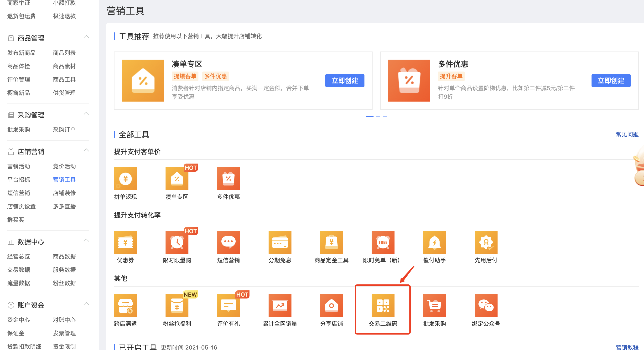Collapse the 采购管理 sidebar section

86,113
